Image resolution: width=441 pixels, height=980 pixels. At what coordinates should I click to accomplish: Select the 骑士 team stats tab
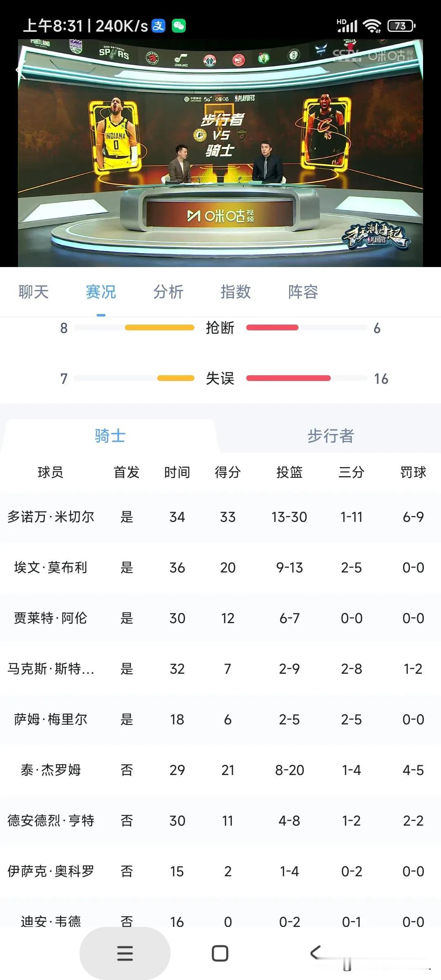pos(110,436)
